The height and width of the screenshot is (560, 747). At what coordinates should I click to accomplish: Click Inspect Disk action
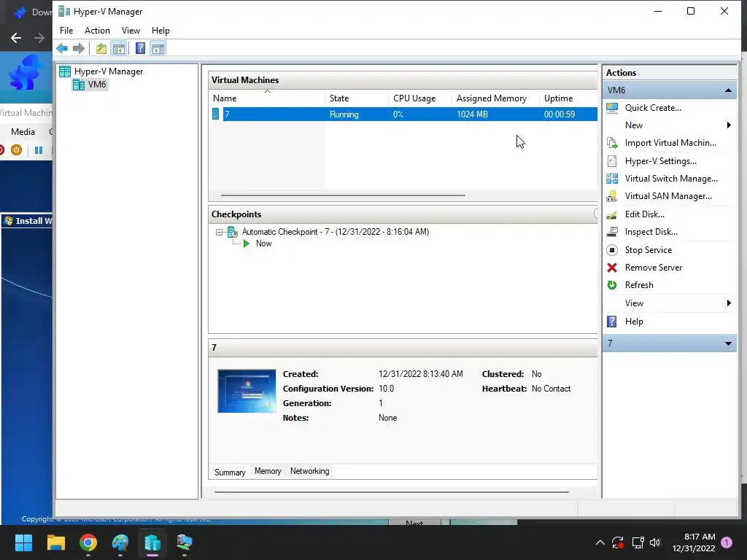pos(651,232)
